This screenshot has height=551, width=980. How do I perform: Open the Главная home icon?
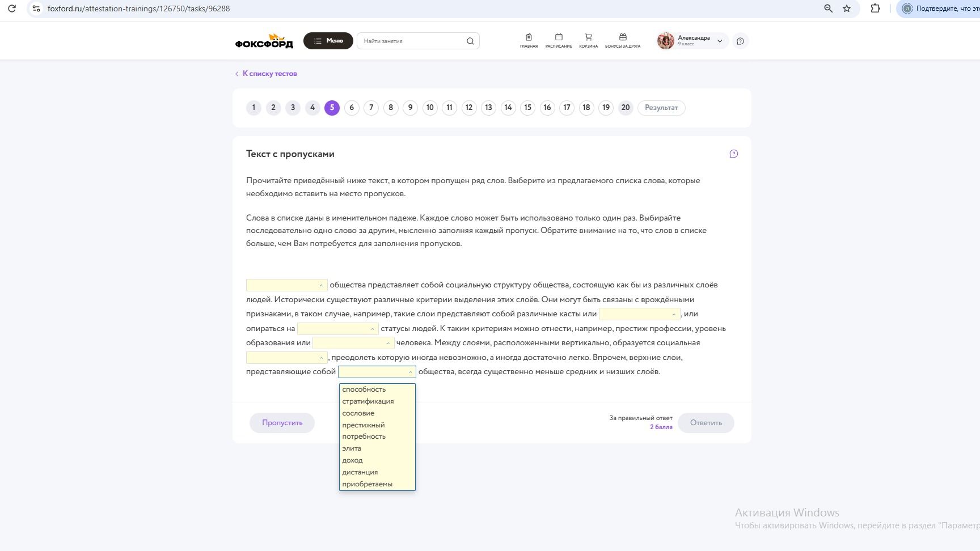tap(529, 41)
